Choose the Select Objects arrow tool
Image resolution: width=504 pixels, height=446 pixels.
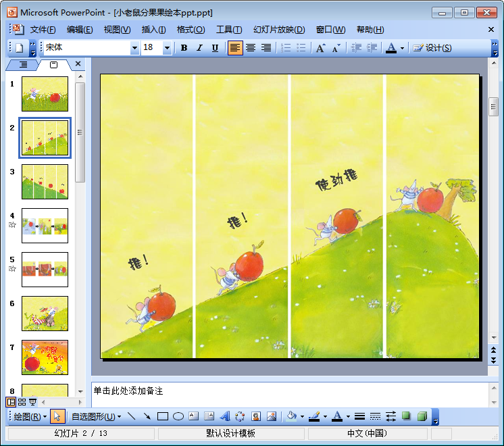click(57, 417)
